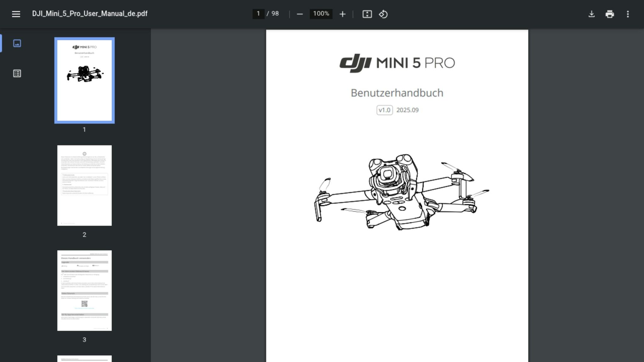The width and height of the screenshot is (644, 362).
Task: Select page 2 thumbnail in sidebar
Action: (x=84, y=185)
